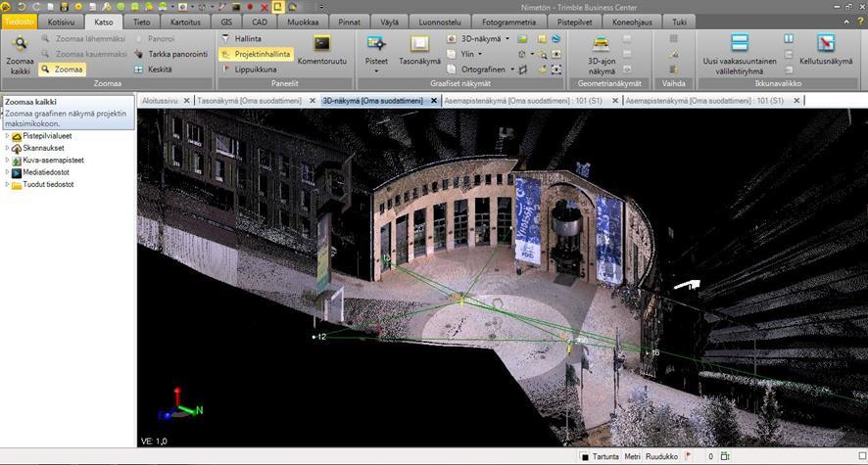This screenshot has width=868, height=465.
Task: Open the Pistepilvet ribbon tab
Action: point(575,23)
